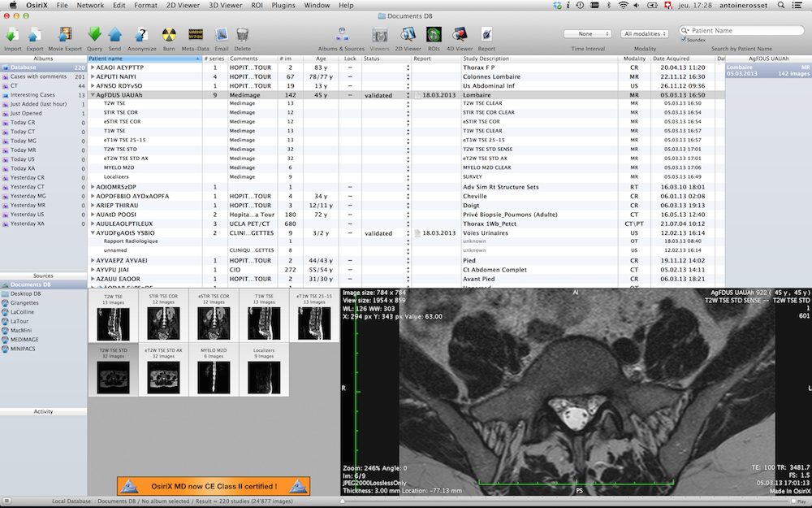The height and width of the screenshot is (508, 812).
Task: Open Movie Export tool
Action: point(65,35)
